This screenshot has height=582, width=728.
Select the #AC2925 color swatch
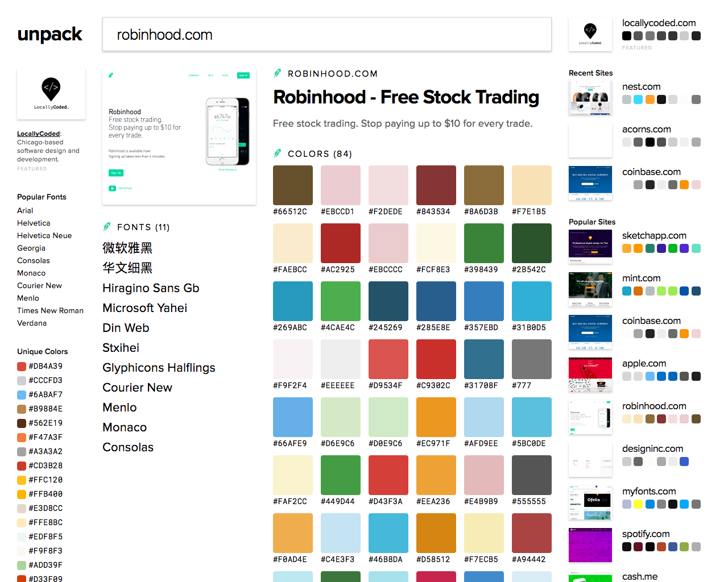click(341, 243)
